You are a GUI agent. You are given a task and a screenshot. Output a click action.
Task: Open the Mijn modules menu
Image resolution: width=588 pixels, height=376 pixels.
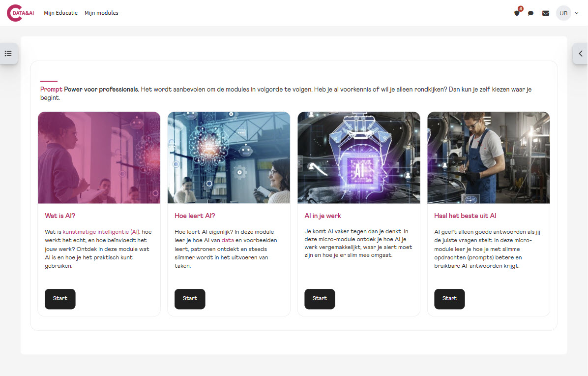coord(101,13)
